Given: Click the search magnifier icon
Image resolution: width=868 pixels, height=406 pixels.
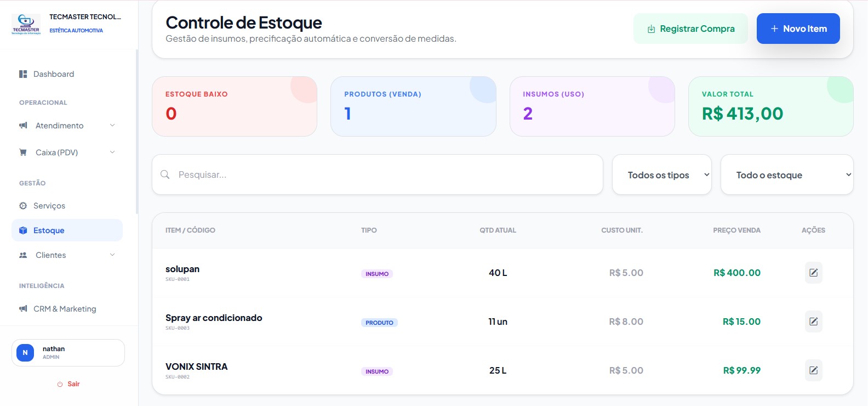Looking at the screenshot, I should 165,174.
